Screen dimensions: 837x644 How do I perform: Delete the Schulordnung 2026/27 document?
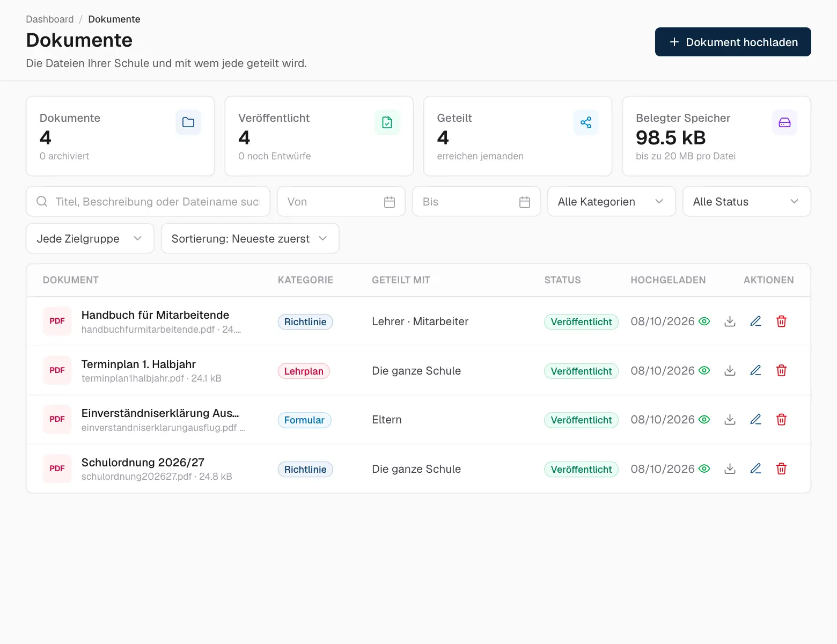[781, 469]
